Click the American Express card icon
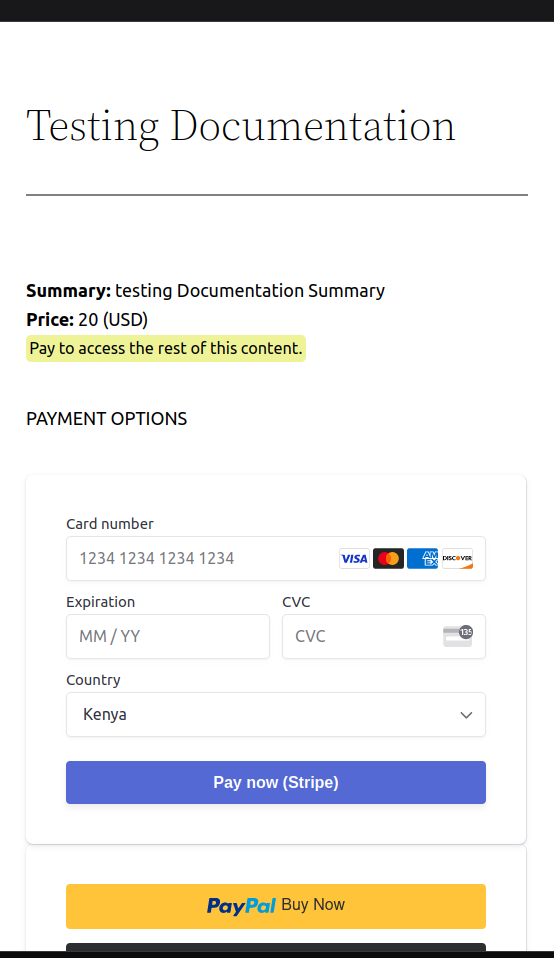This screenshot has width=554, height=958. tap(423, 558)
